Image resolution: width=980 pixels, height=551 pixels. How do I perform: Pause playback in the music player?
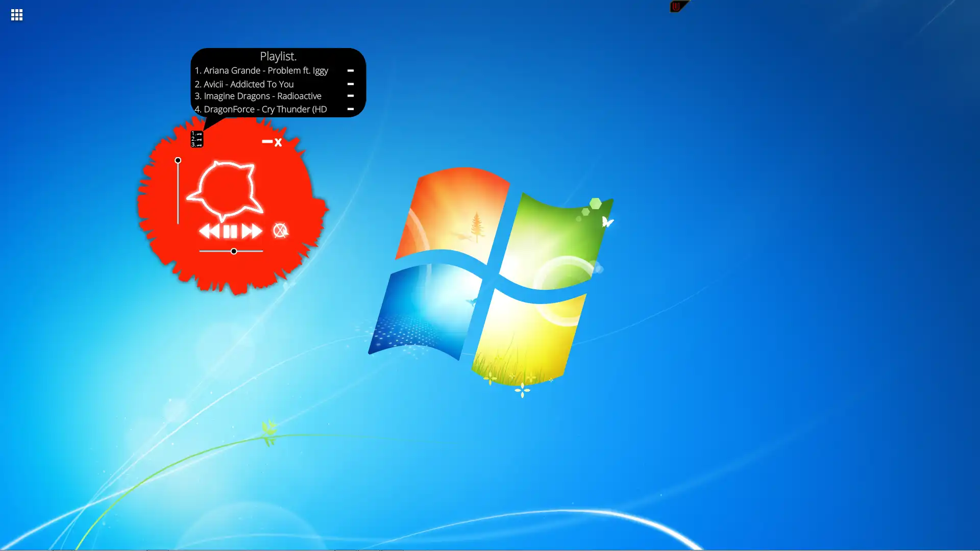tap(230, 232)
